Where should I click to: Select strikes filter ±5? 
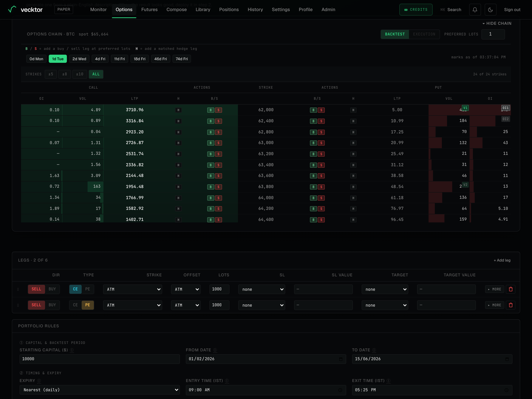pos(51,74)
